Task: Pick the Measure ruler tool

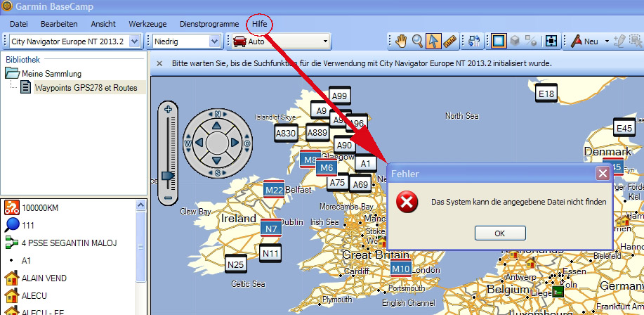Action: [x=450, y=41]
